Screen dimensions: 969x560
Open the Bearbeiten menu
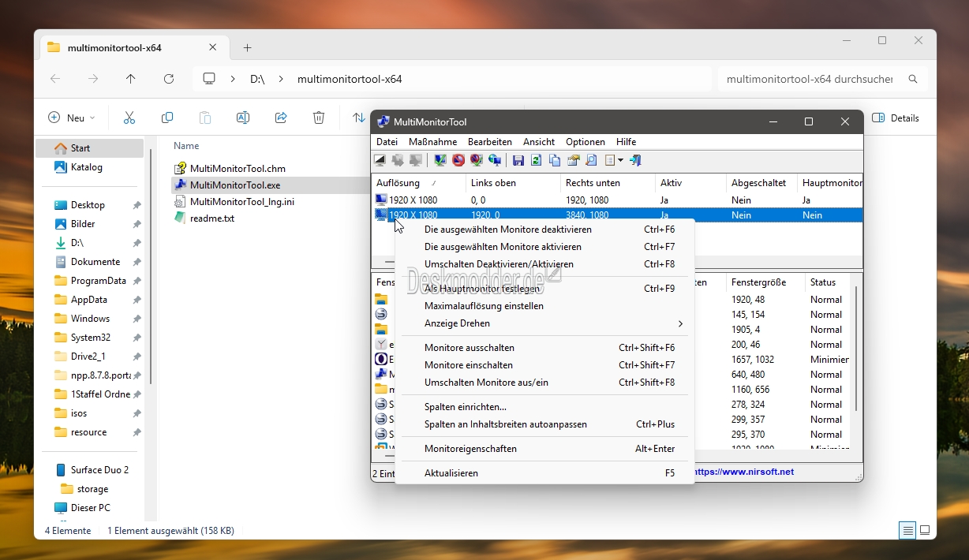pyautogui.click(x=490, y=142)
